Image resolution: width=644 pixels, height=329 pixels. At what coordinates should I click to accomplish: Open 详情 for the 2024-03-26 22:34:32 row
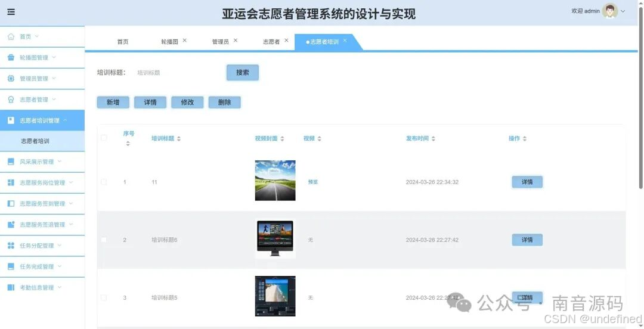coord(527,182)
